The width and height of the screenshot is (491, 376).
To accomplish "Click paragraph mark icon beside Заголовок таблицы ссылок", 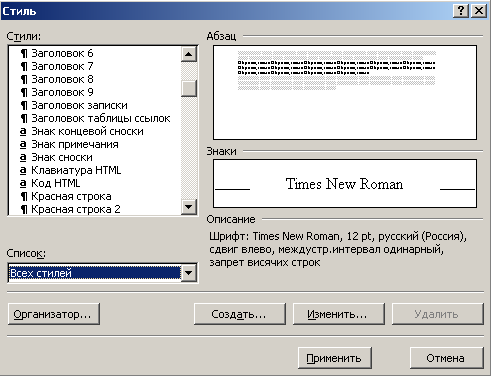I will (x=24, y=118).
